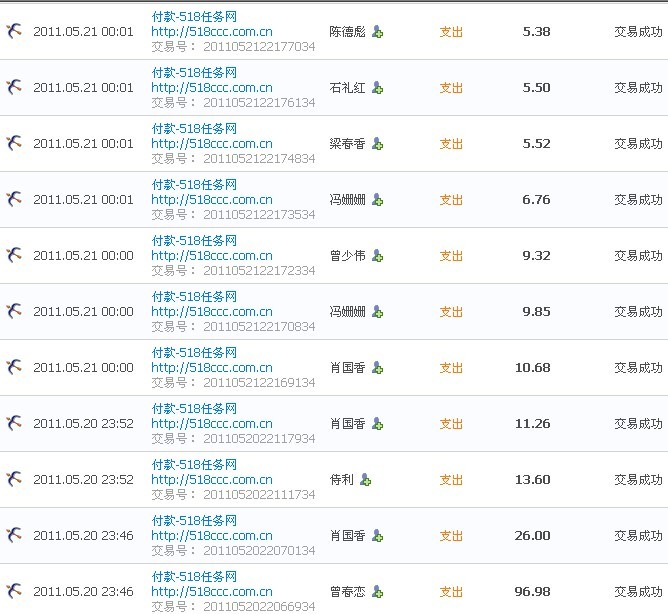Viewport: 668px width, 614px height.
Task: Click the transaction type icon in the 5.38 row
Action: [x=13, y=32]
